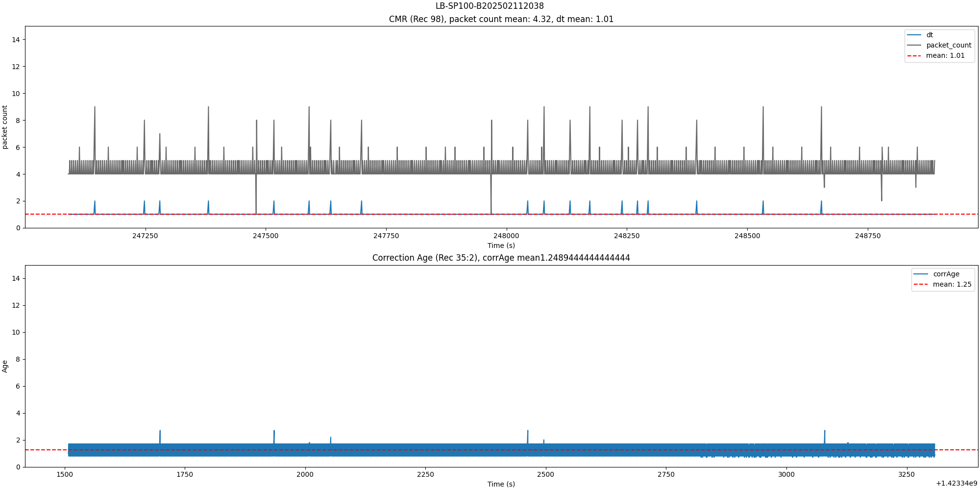Click the figure title LB-SP100-B202502112038
The image size is (980, 490).
pyautogui.click(x=490, y=6)
